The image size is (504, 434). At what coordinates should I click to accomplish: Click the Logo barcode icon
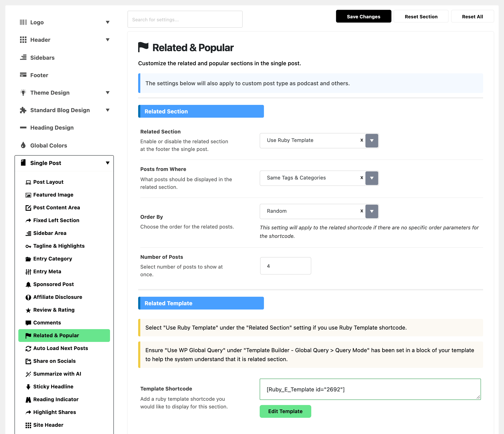pyautogui.click(x=23, y=22)
